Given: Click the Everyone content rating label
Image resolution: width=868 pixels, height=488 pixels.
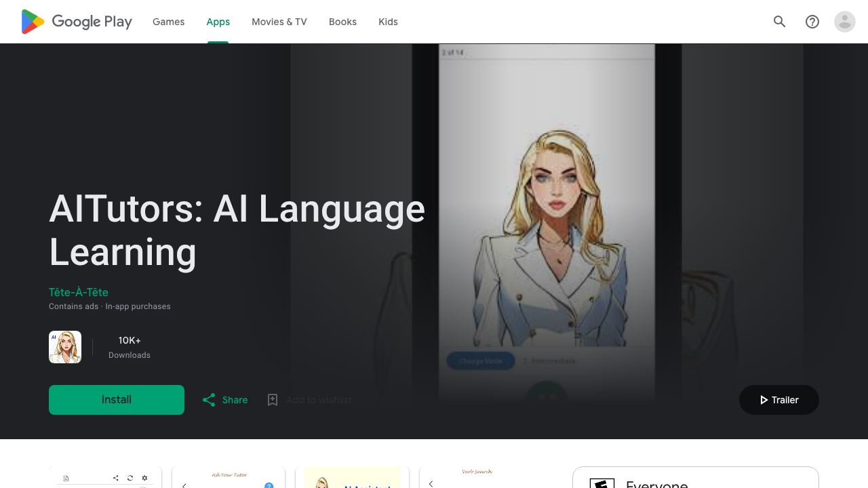Looking at the screenshot, I should pos(657,484).
